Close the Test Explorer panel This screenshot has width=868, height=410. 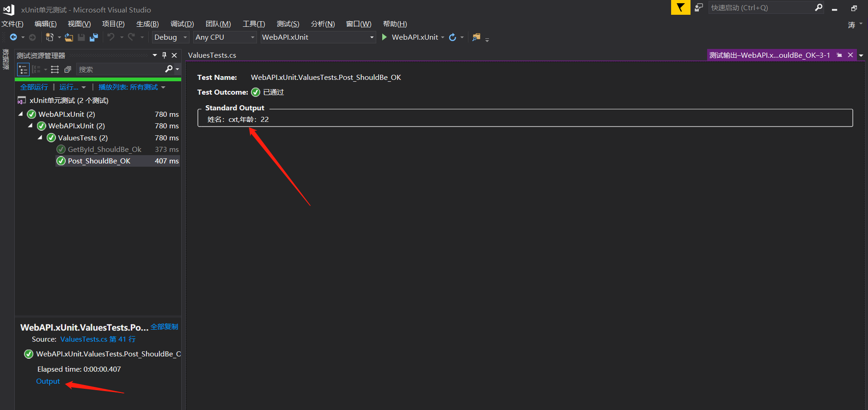click(174, 55)
